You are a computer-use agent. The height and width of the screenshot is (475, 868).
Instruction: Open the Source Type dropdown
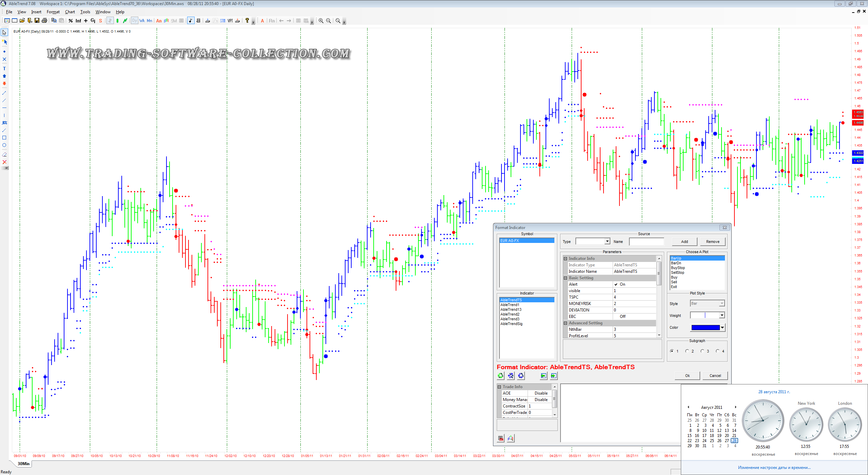(607, 241)
